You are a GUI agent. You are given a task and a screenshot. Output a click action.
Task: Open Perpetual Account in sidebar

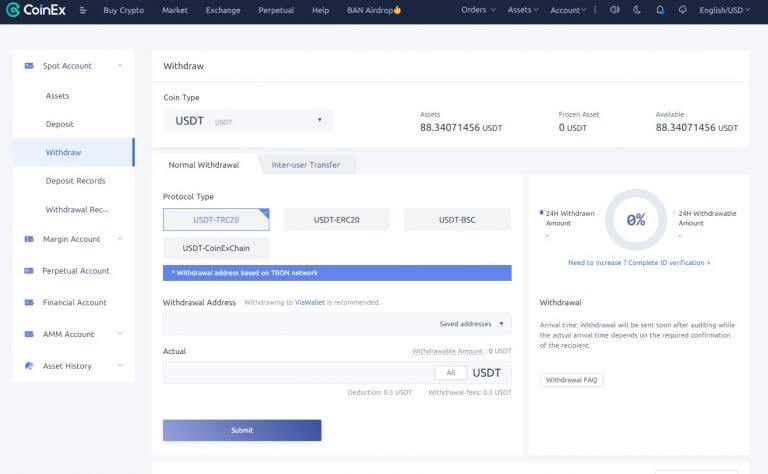(x=76, y=271)
